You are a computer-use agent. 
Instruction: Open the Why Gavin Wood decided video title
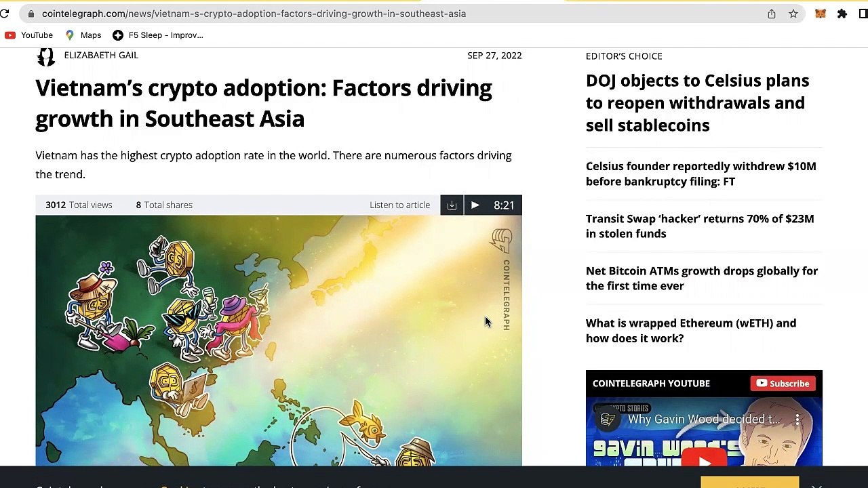703,420
